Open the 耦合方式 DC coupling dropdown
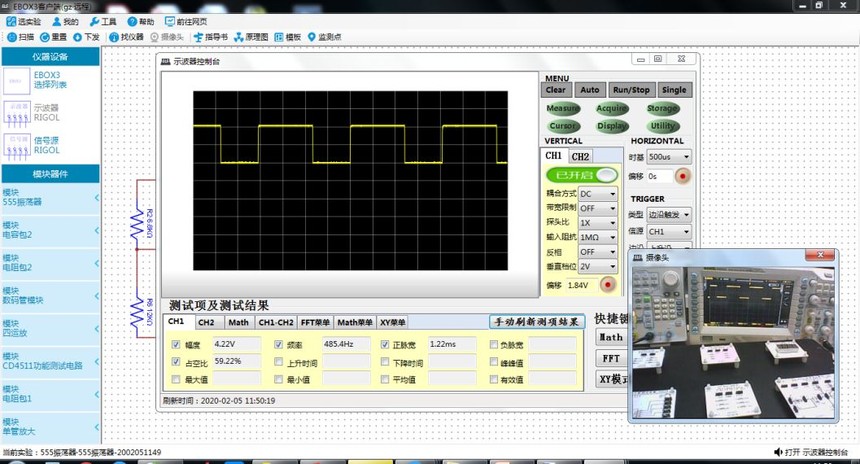This screenshot has height=464, width=860. [598, 194]
